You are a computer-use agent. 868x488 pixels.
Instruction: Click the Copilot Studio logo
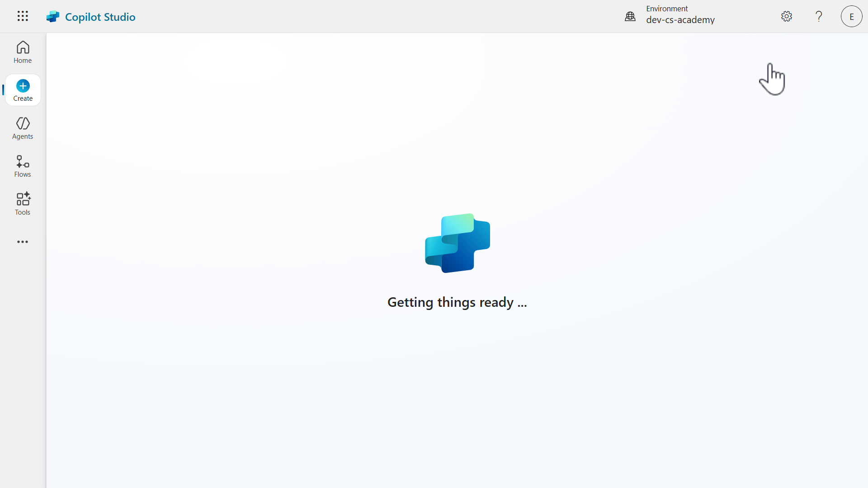(x=53, y=16)
